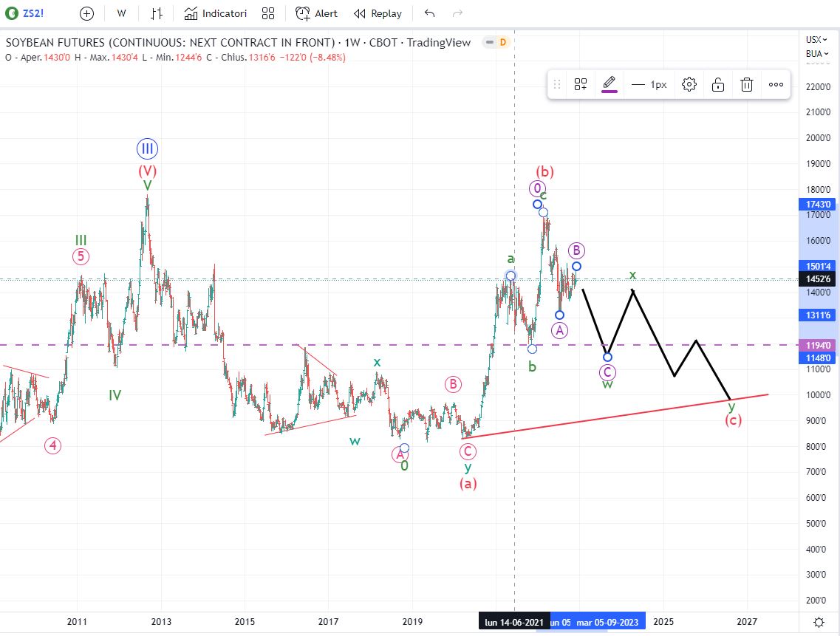840x636 pixels.
Task: Redo the last undone action
Action: pyautogui.click(x=457, y=13)
